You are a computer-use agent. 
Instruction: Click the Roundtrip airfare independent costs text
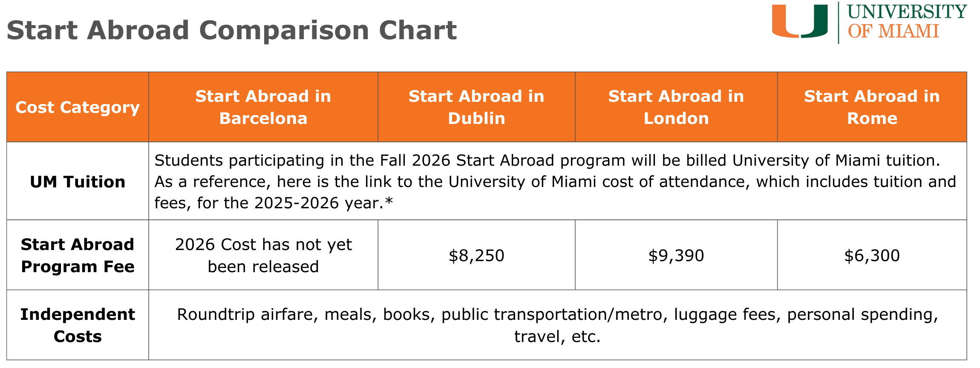click(557, 314)
